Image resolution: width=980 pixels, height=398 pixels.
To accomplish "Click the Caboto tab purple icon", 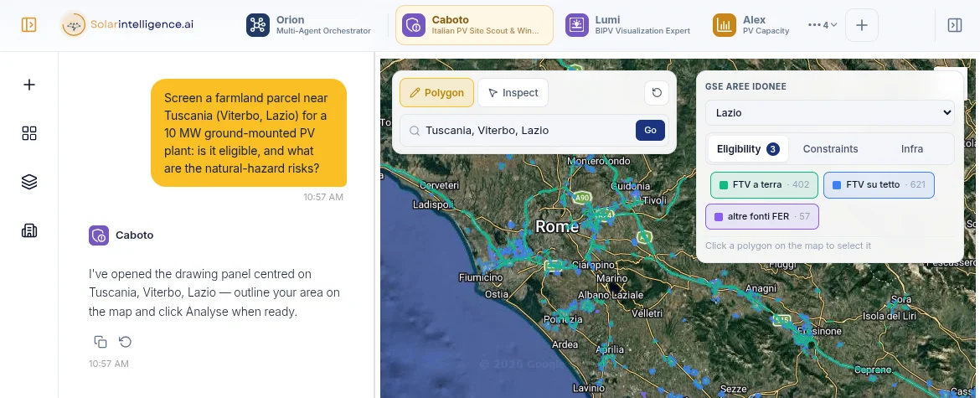I will pyautogui.click(x=413, y=25).
